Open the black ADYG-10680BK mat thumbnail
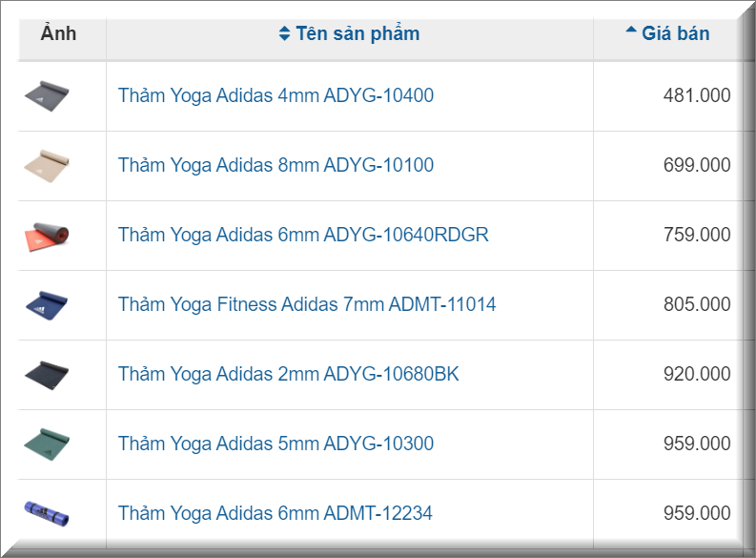756x558 pixels. click(47, 375)
